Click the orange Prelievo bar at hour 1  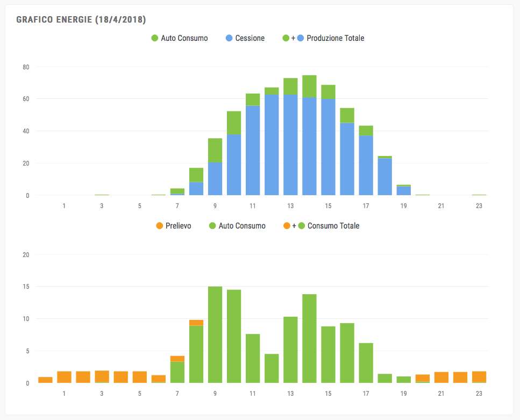tap(65, 377)
